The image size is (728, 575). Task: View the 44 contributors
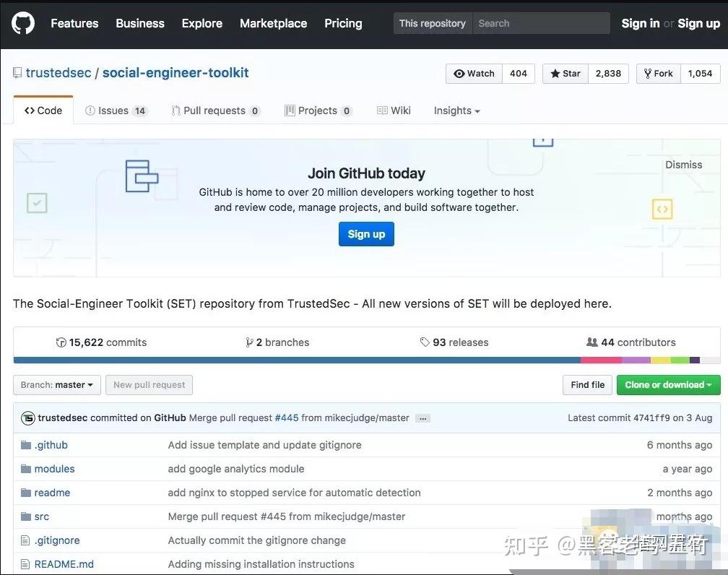point(631,342)
